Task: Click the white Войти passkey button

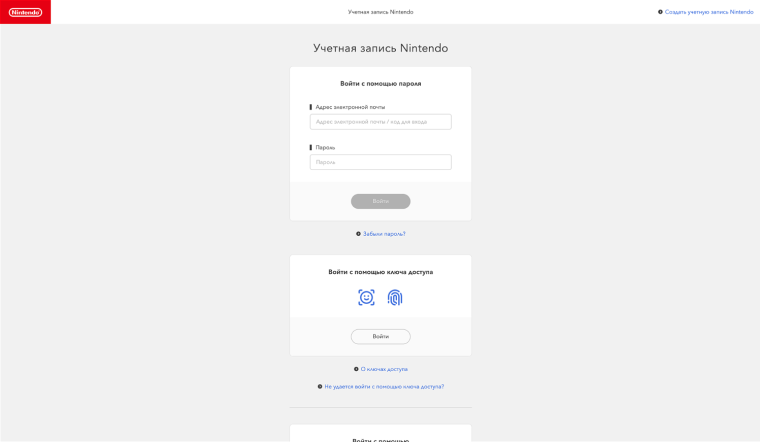Action: (x=380, y=336)
